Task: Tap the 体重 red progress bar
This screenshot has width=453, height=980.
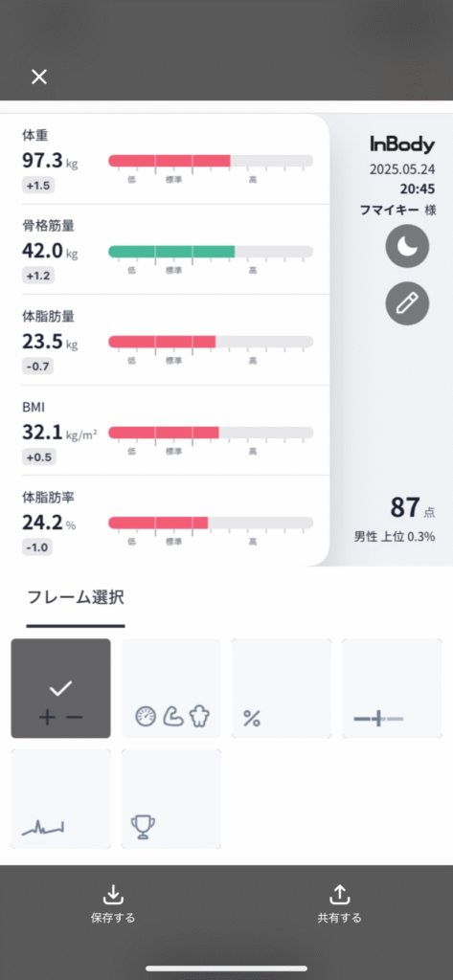Action: 211,161
